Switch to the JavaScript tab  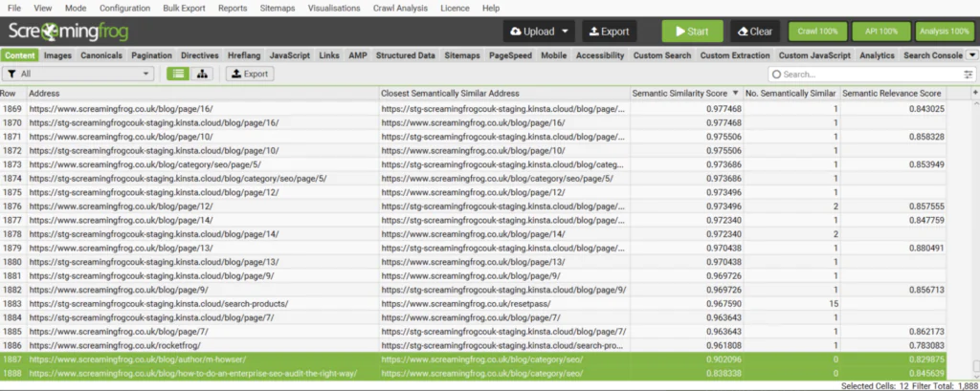point(290,55)
